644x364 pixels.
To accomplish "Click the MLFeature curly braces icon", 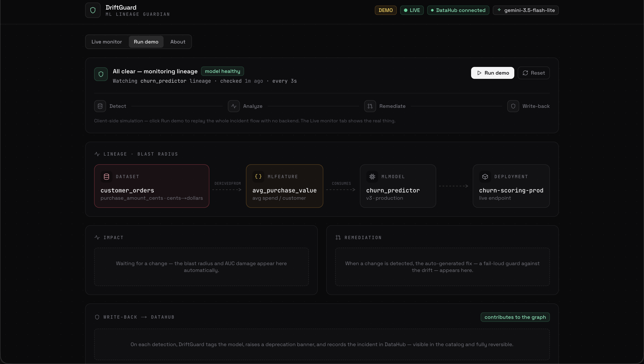I will coord(258,177).
